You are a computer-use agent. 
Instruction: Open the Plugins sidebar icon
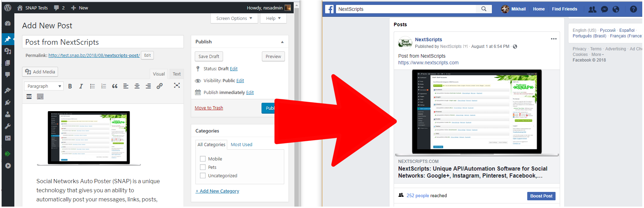8,102
